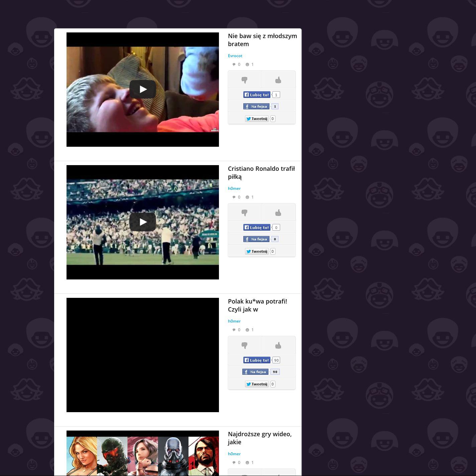
Task: Thumbs down the 'Polak ku*wa potrafi' post
Action: pos(245,345)
